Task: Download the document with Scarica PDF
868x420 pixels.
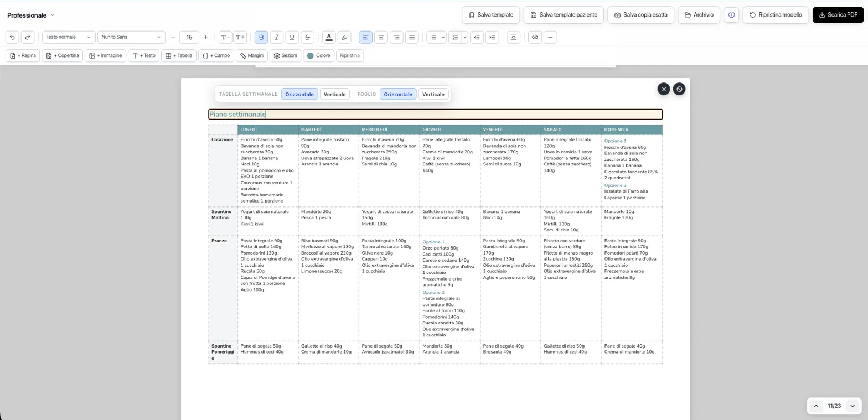Action: [838, 15]
